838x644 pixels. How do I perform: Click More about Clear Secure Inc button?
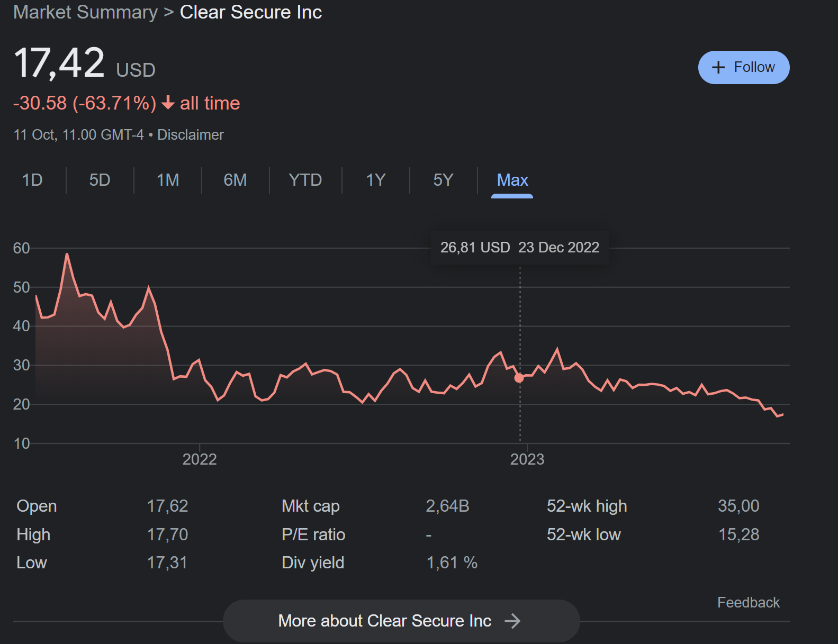click(401, 621)
